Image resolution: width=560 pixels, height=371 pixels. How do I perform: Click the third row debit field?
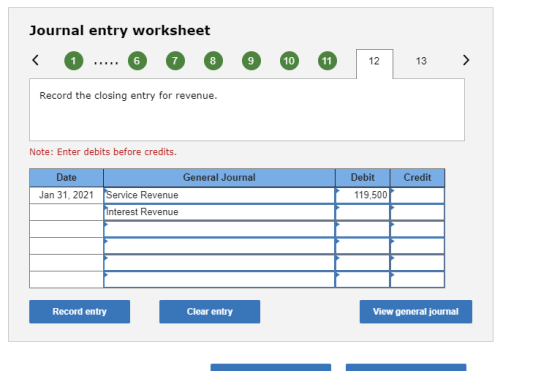tap(362, 229)
